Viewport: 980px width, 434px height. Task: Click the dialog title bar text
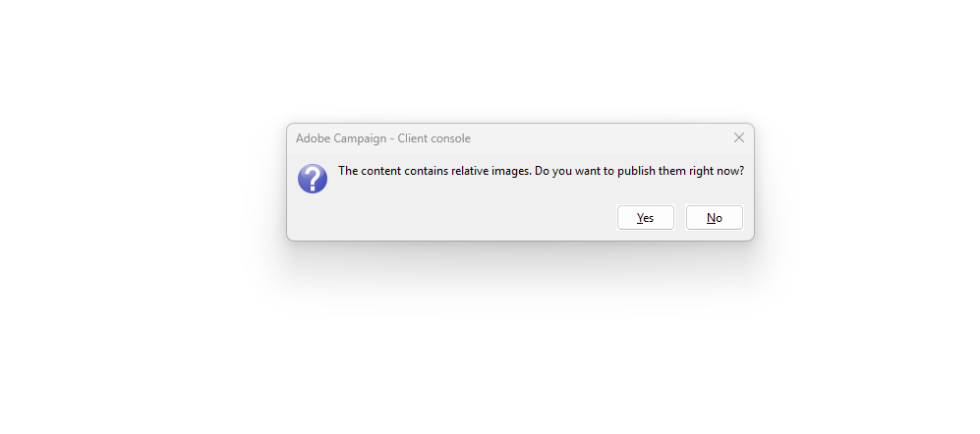pos(382,138)
